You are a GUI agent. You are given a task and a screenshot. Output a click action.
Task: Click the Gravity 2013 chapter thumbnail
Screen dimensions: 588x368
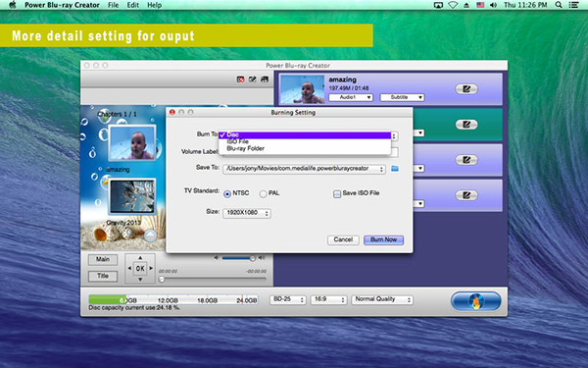click(132, 197)
